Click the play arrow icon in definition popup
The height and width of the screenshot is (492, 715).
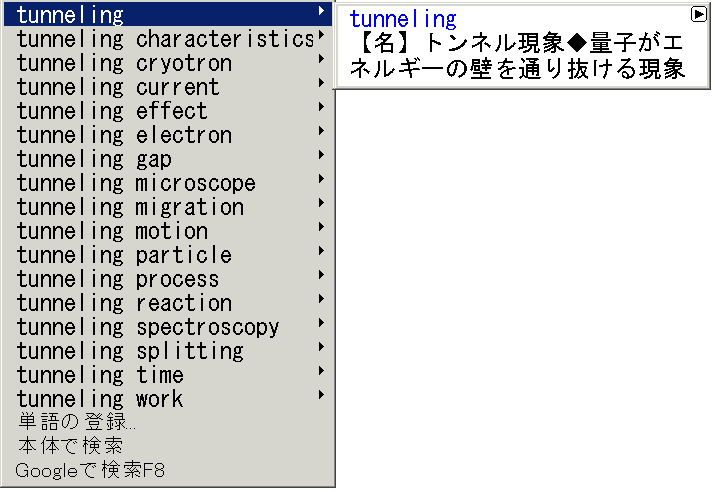698,15
